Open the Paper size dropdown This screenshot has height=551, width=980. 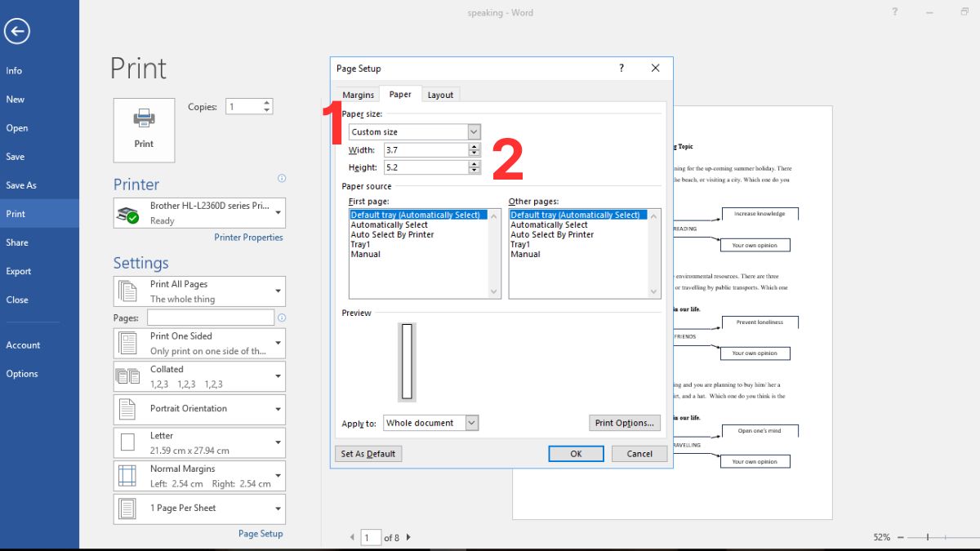tap(474, 131)
